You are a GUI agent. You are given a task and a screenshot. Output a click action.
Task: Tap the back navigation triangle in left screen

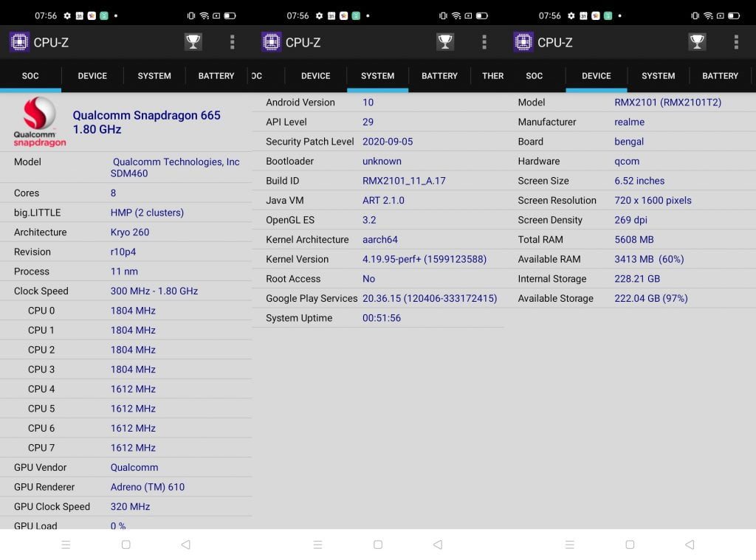tap(185, 544)
